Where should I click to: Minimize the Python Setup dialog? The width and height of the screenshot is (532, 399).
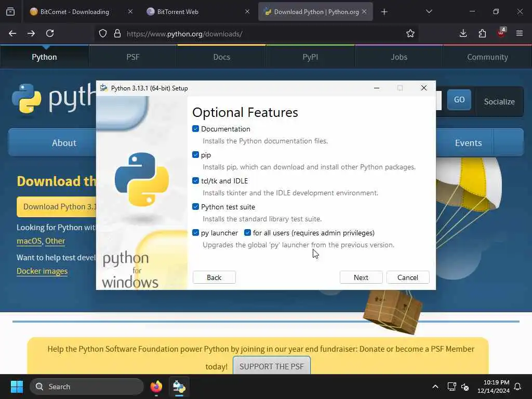[x=377, y=88]
